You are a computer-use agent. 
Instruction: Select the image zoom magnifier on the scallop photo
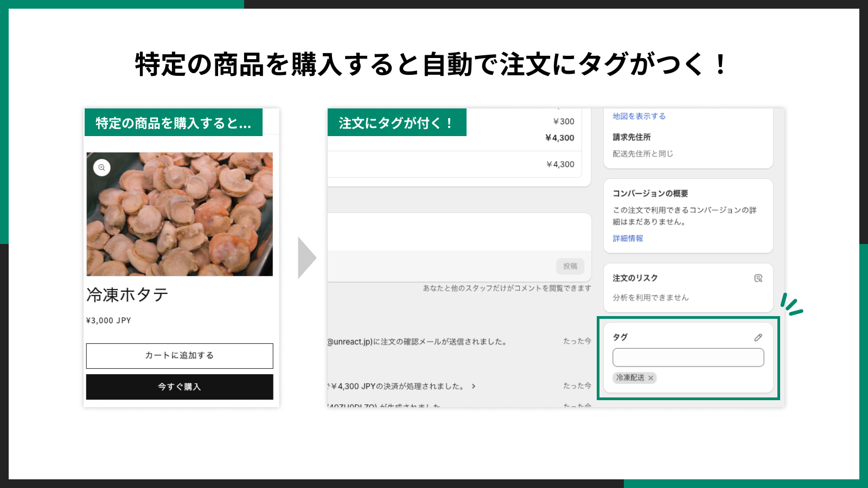101,168
